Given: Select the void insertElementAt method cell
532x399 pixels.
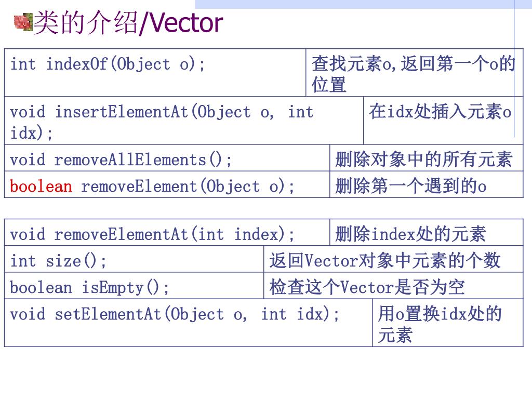Looking at the screenshot, I should tap(184, 121).
